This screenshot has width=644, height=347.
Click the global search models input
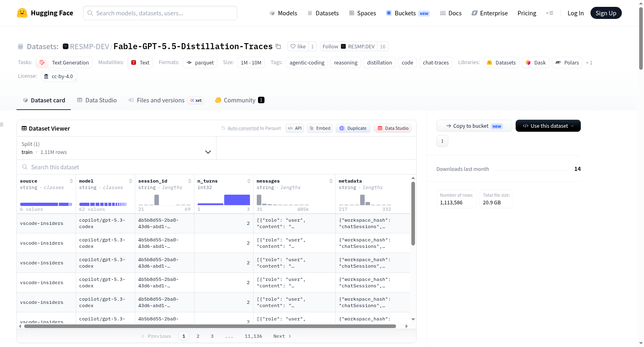(160, 13)
